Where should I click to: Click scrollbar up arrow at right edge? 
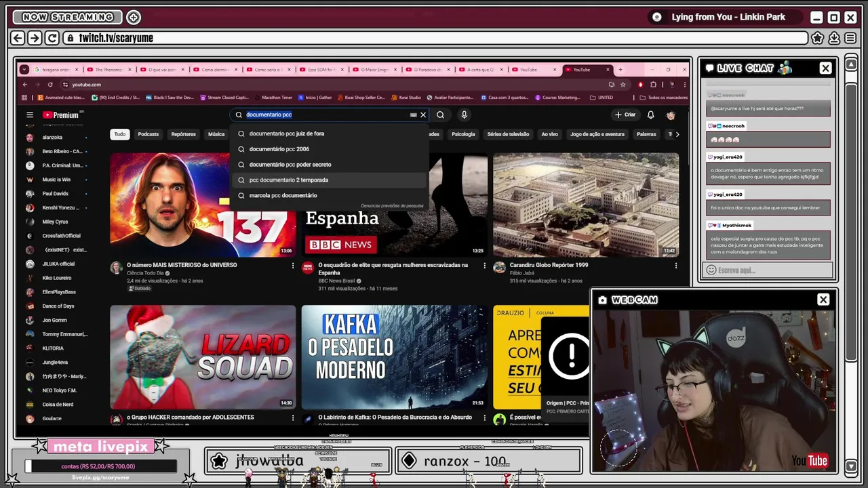[x=852, y=65]
